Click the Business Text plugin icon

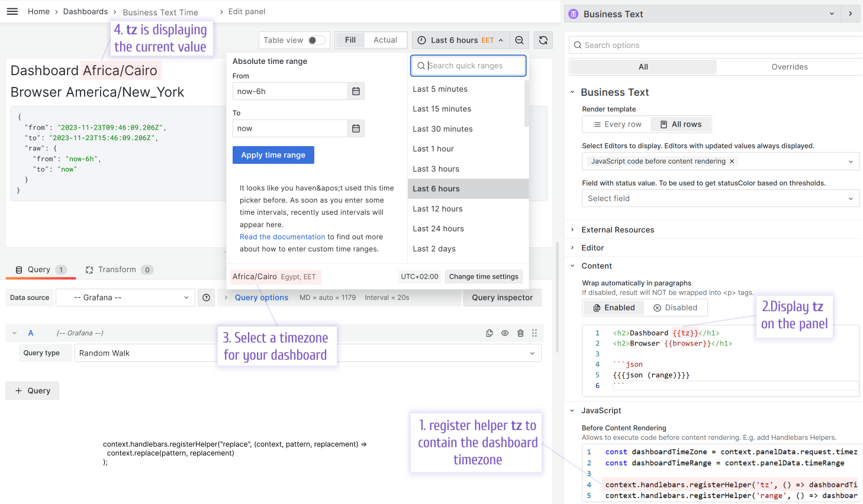pos(574,14)
